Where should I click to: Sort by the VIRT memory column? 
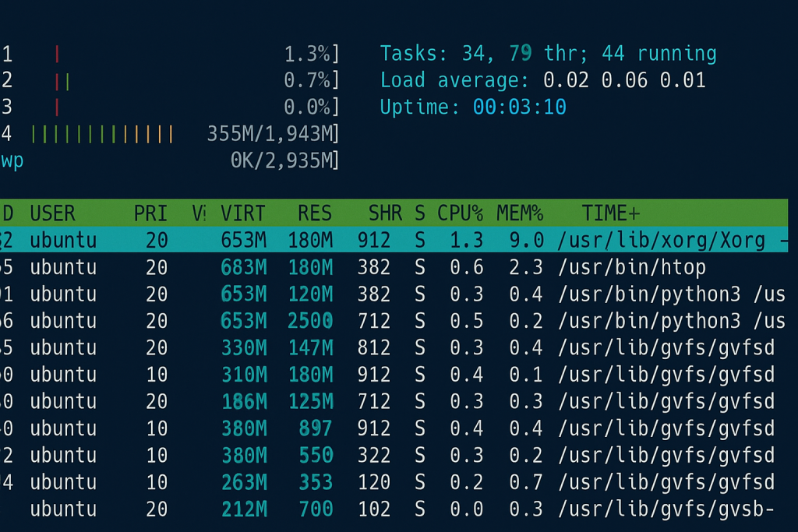243,213
